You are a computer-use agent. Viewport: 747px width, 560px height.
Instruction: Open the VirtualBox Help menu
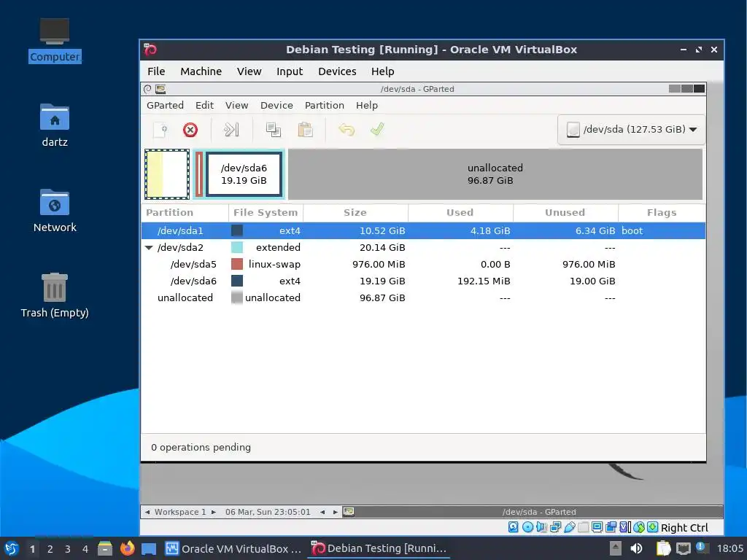click(382, 71)
